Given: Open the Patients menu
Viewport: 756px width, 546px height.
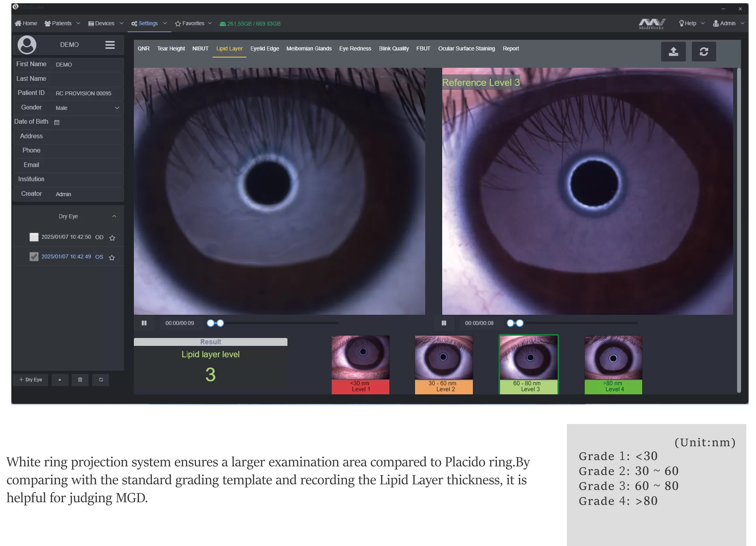Looking at the screenshot, I should point(61,23).
